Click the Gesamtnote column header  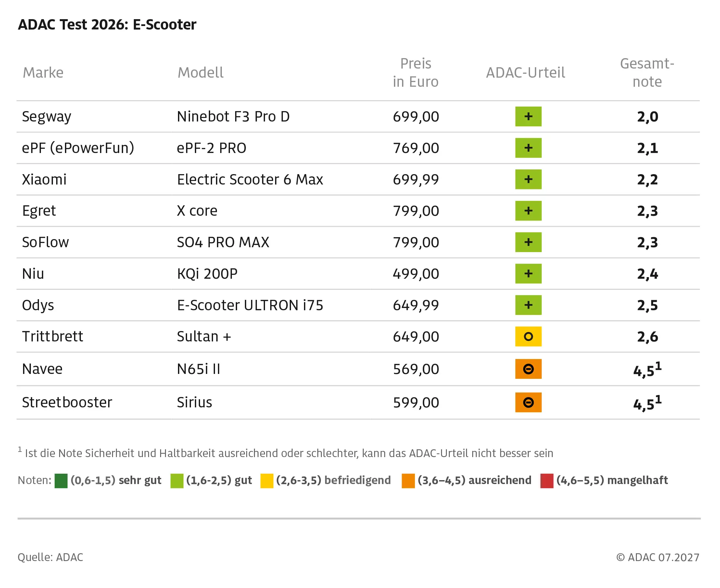click(647, 72)
